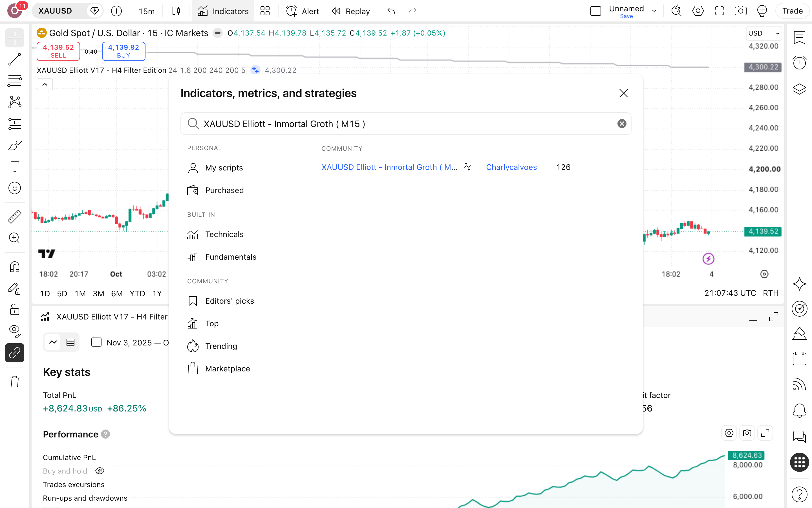Select the trend line drawing tool

tap(14, 59)
